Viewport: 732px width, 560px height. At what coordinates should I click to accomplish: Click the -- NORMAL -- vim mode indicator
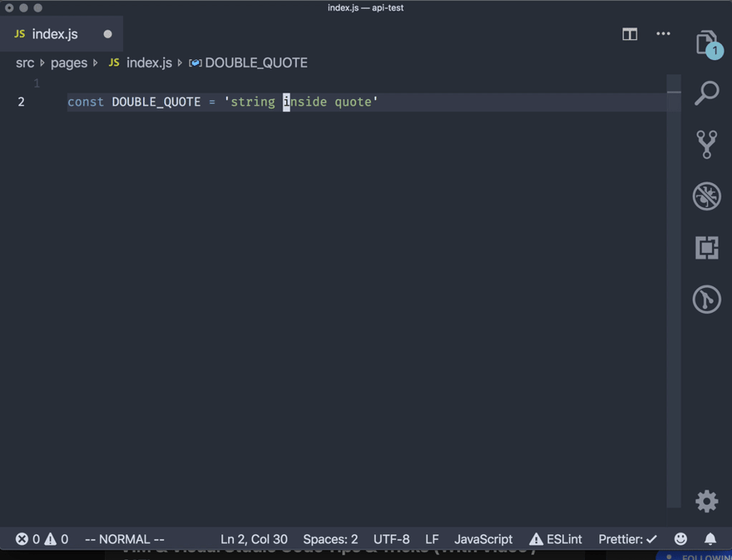125,539
